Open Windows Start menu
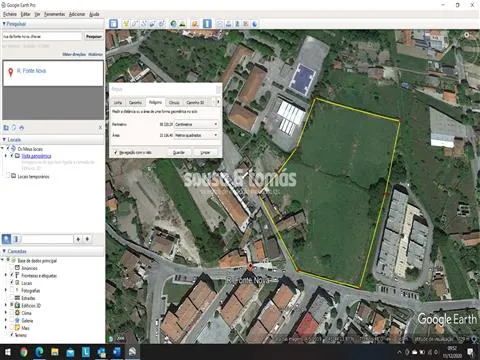Screen dimensions: 480x360 [7, 352]
